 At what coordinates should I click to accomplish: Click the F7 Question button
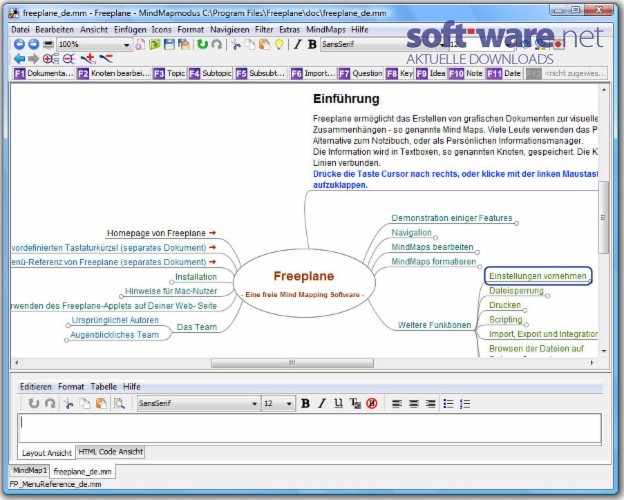click(x=361, y=73)
